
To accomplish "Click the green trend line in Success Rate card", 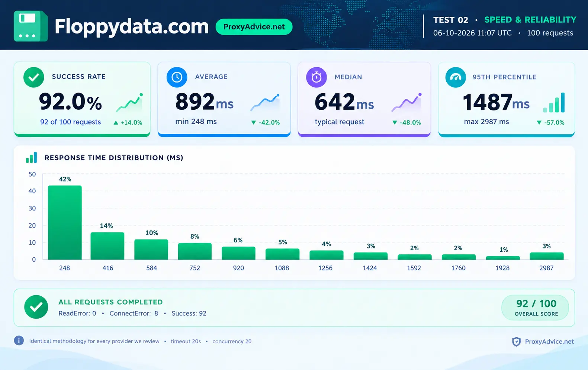I will [x=129, y=103].
